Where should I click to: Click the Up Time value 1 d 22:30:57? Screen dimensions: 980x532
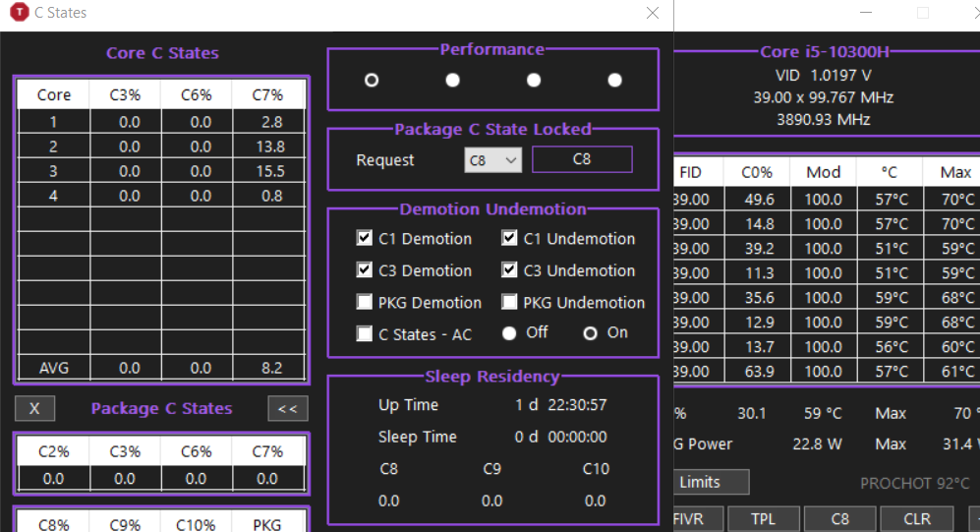560,405
